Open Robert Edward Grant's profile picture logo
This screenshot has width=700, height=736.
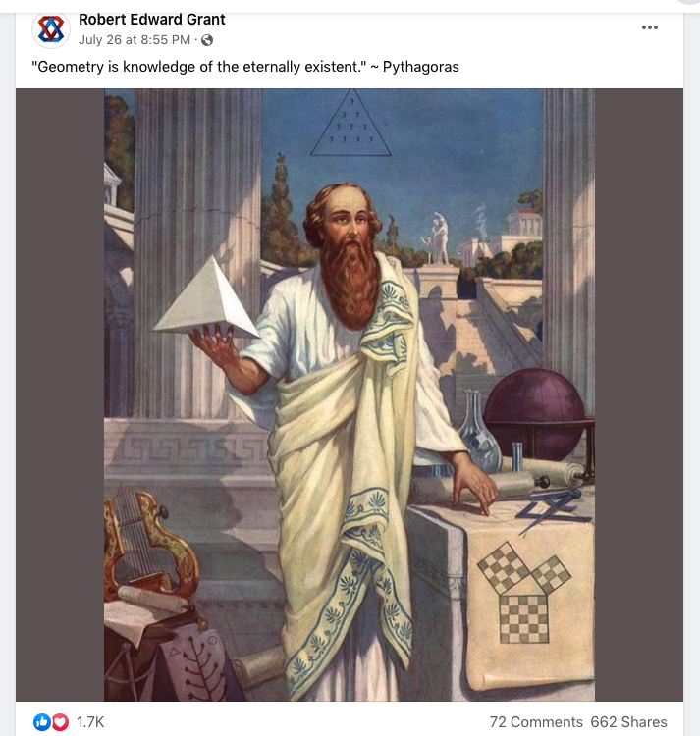point(51,29)
